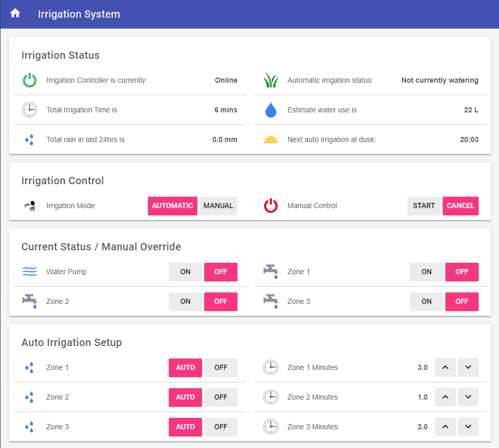The image size is (499, 448).
Task: Start manual irrigation with START button
Action: [424, 206]
